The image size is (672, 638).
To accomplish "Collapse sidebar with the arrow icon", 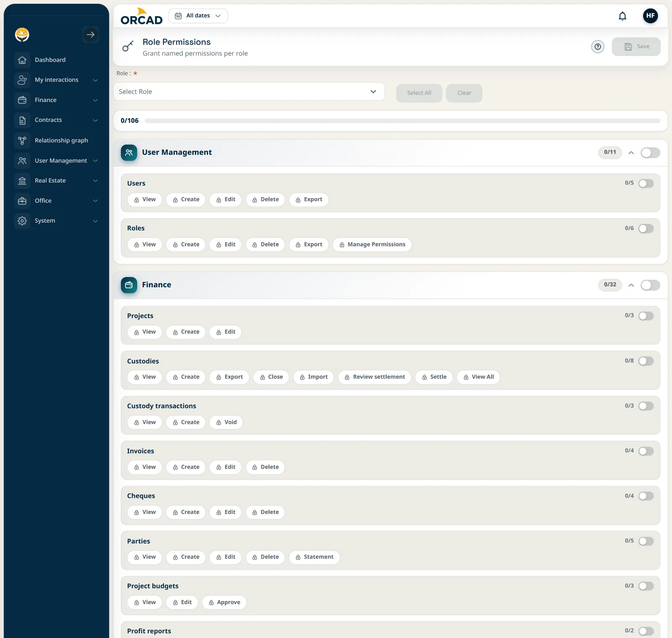I will click(90, 34).
